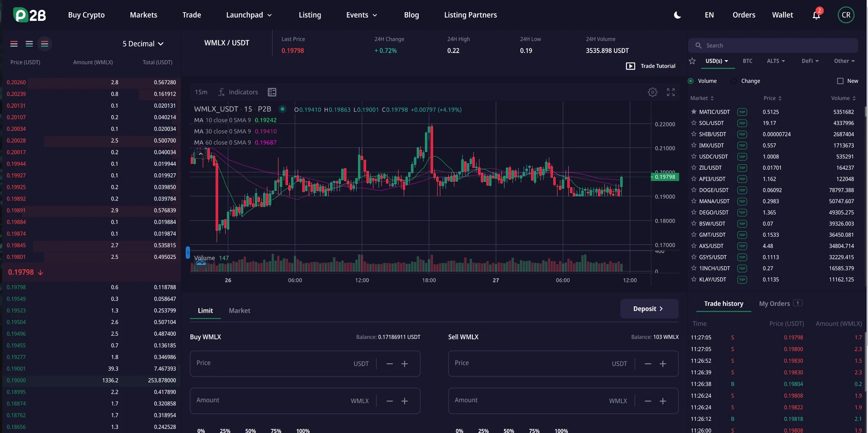Show second order book layout icon
Screen dimensions: 868x433
[29, 44]
